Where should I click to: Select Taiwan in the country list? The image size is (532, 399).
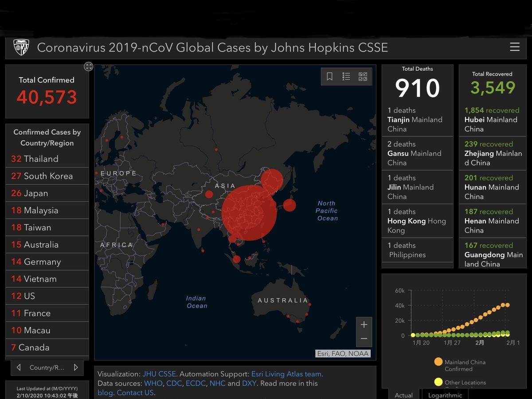[x=47, y=227]
